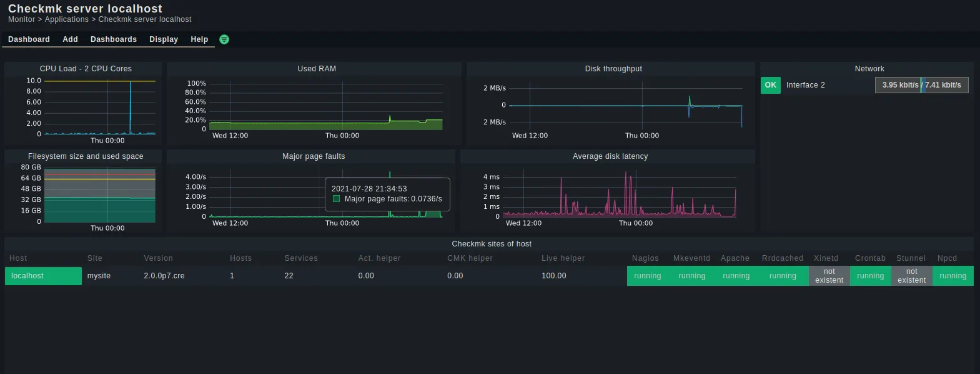Click the Live helper 100.00 value

click(x=554, y=276)
